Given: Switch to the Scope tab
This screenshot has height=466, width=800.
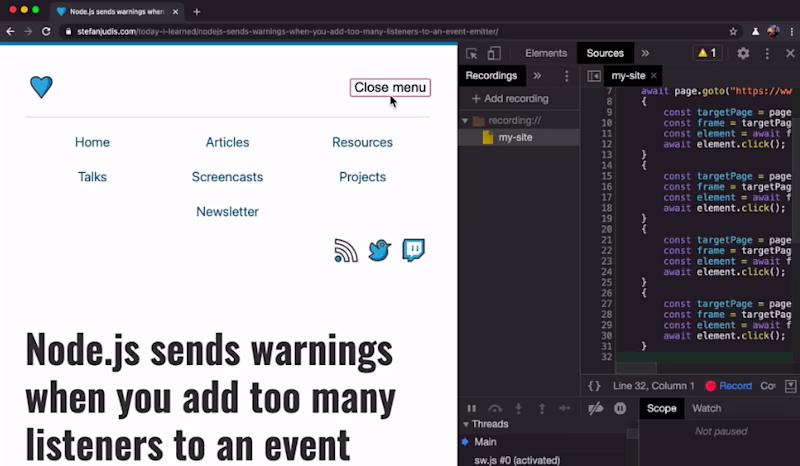Looking at the screenshot, I should [x=661, y=408].
